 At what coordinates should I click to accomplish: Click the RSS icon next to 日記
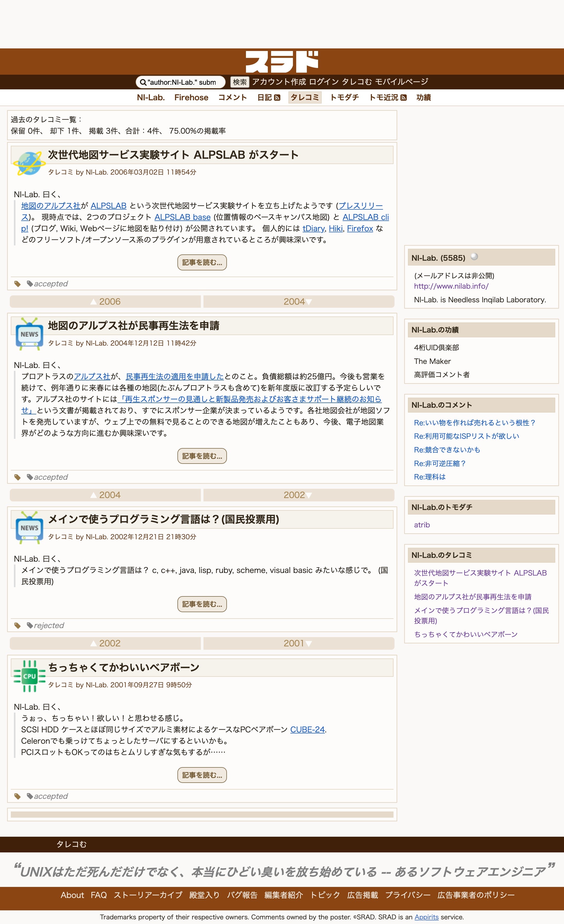click(x=277, y=98)
